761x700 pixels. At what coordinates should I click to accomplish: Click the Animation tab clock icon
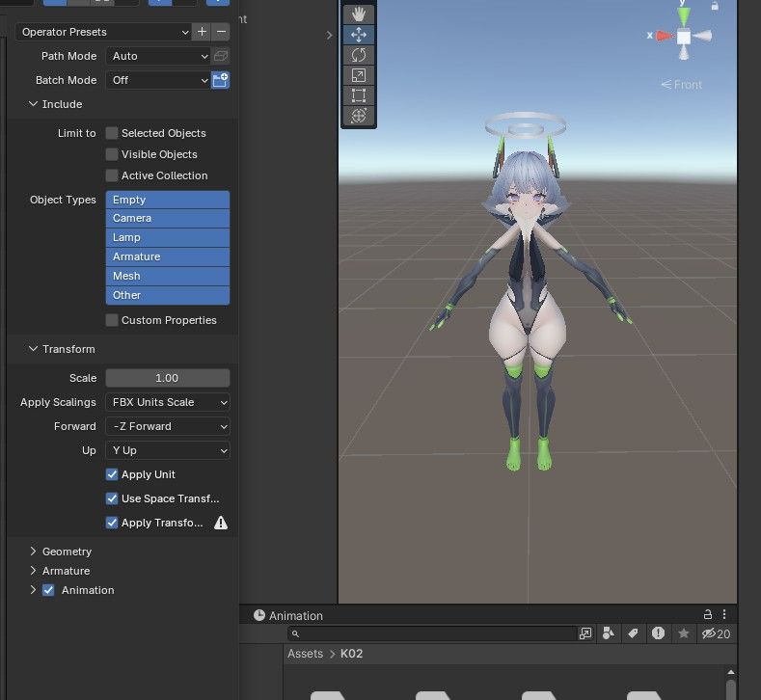click(259, 615)
